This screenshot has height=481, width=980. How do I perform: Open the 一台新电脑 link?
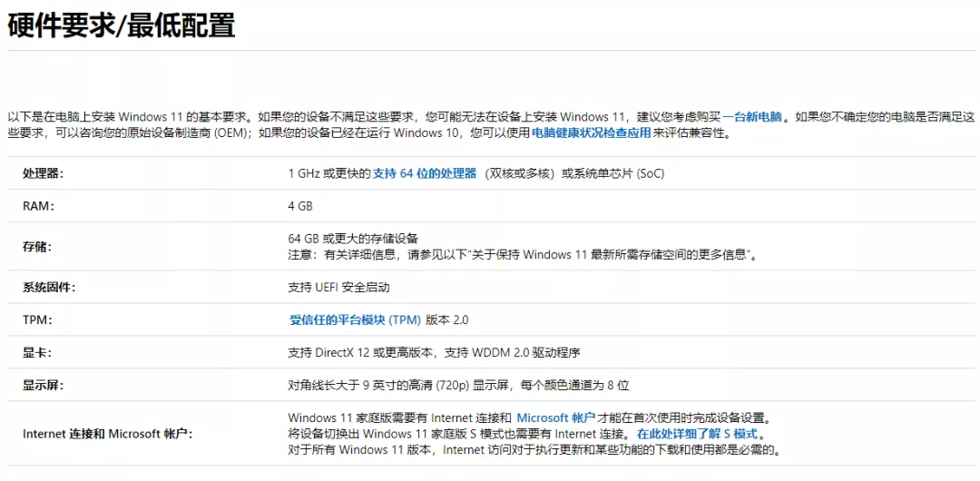click(x=751, y=117)
